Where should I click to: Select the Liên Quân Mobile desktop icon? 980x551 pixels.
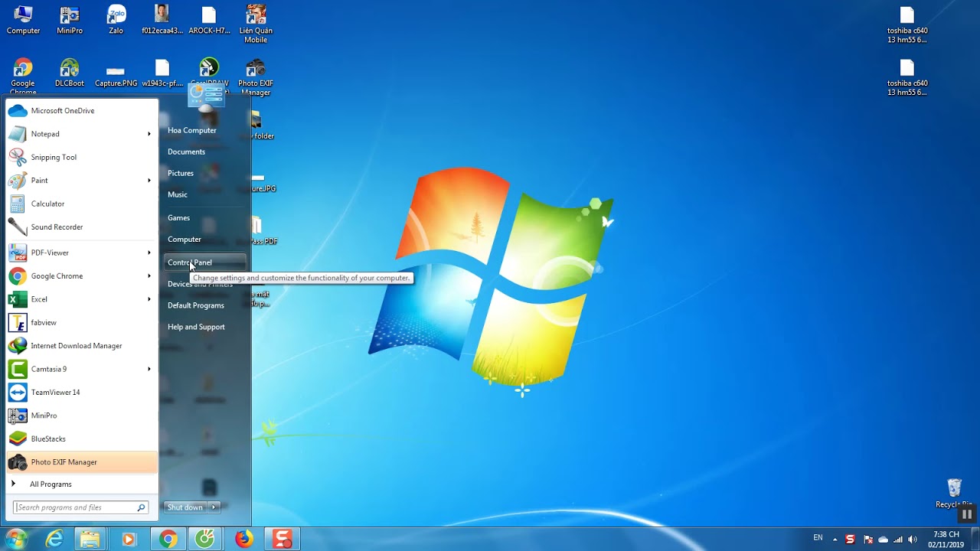(x=256, y=24)
